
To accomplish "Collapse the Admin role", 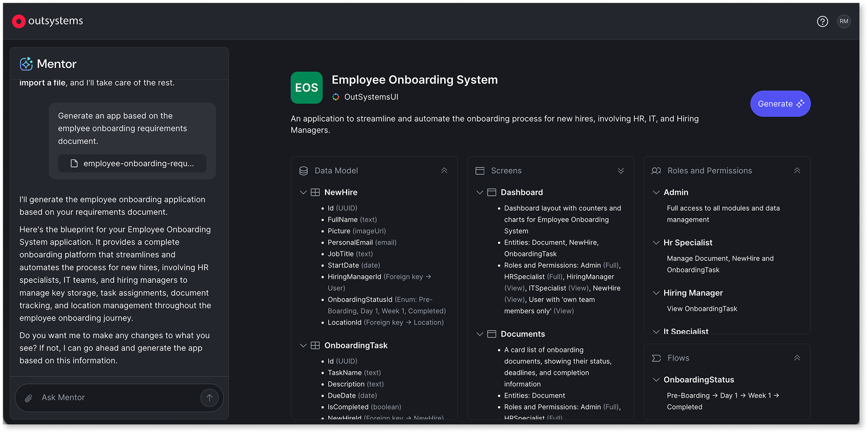I will pyautogui.click(x=656, y=193).
